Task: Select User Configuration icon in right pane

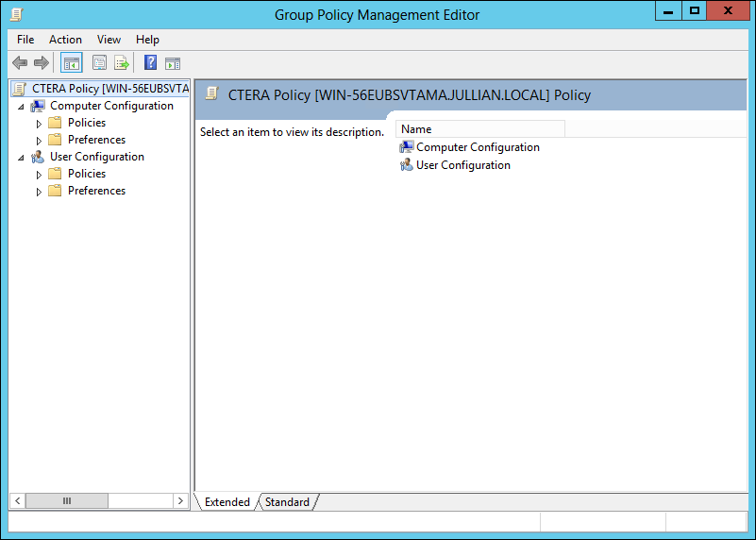Action: (x=407, y=165)
